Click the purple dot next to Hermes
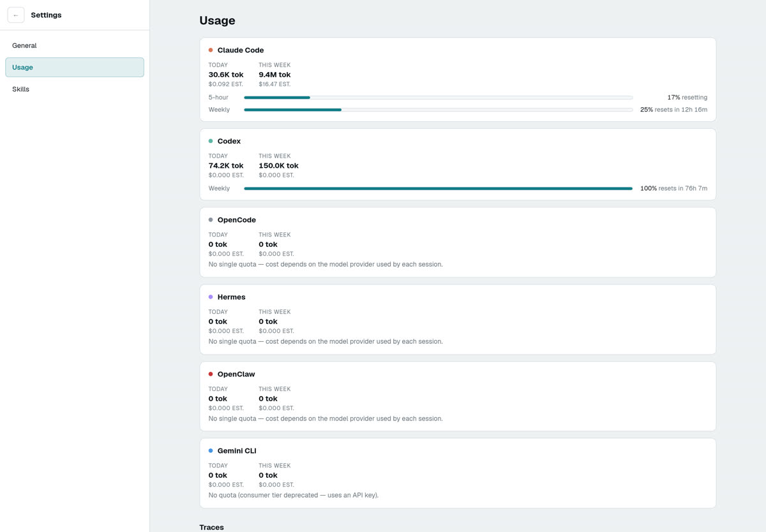Viewport: 766px width, 532px height. coord(211,297)
